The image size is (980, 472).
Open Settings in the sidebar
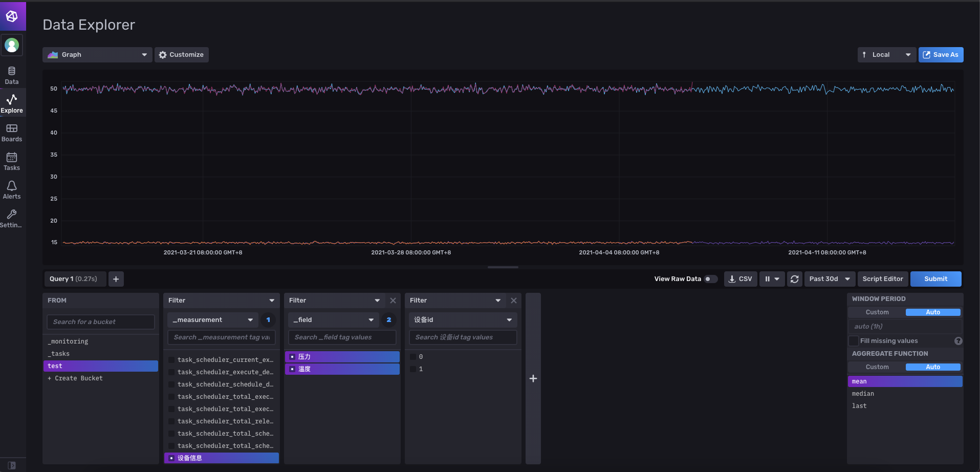click(x=12, y=219)
